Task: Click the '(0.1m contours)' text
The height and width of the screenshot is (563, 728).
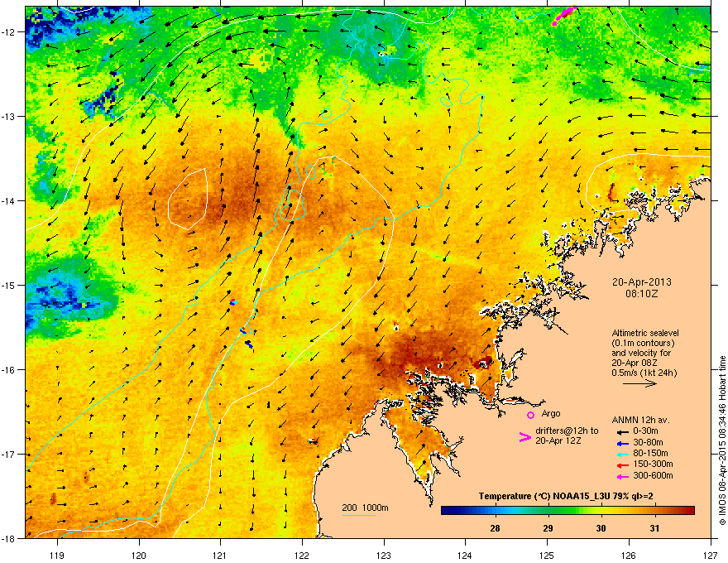Action: pyautogui.click(x=643, y=343)
